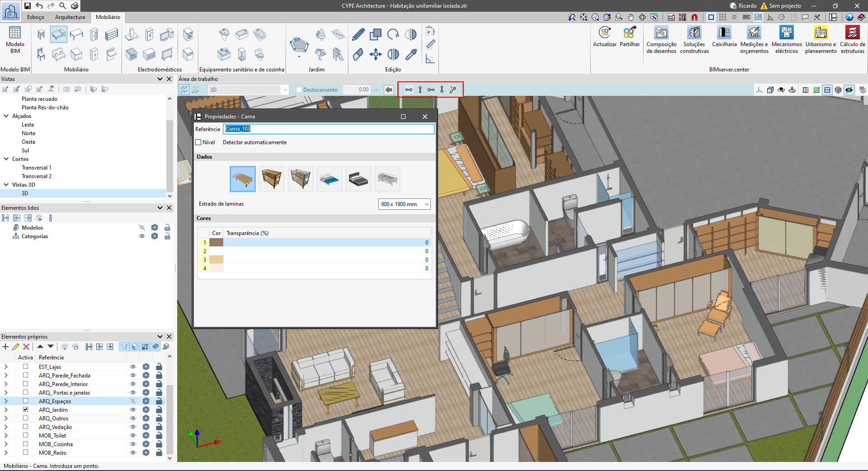
Task: Launch Cálculo de estruturas
Action: (x=852, y=33)
